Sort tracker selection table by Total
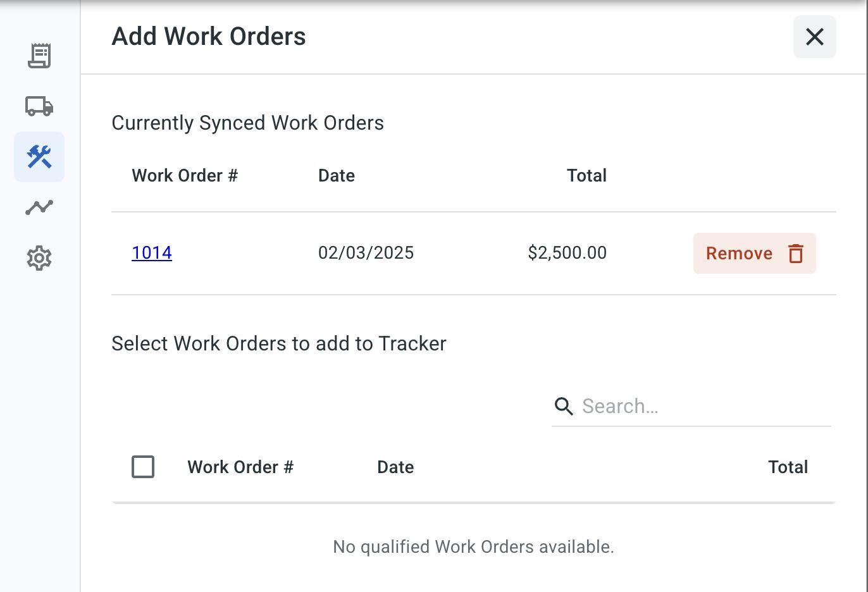Screen dimensions: 868x592 [788, 467]
